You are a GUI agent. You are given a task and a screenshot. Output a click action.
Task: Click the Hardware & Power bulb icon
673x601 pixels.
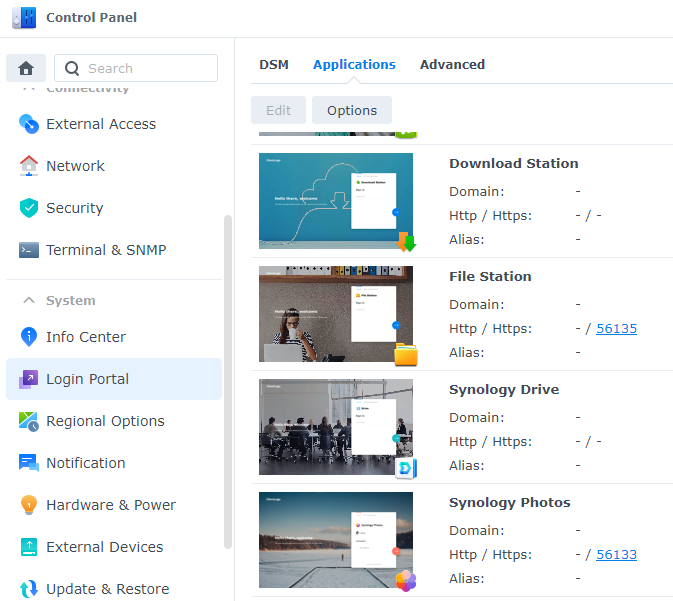[x=29, y=505]
